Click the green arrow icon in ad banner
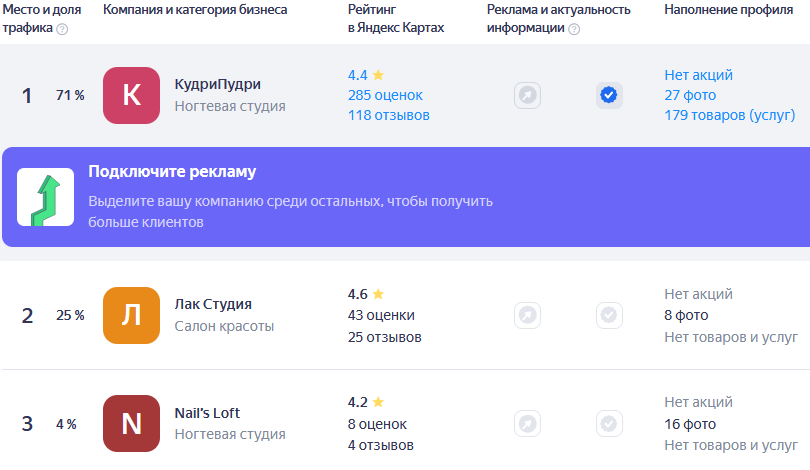Viewport: 810px width, 470px height. 45,196
